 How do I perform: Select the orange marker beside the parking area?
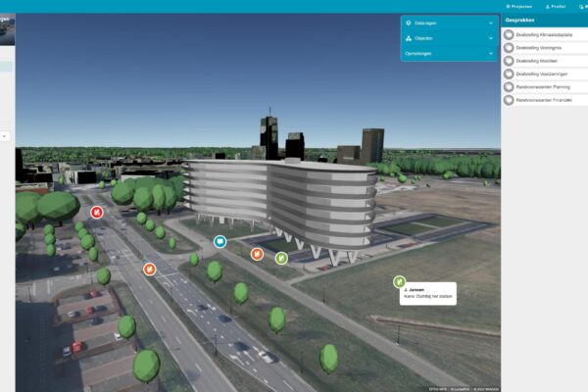point(257,255)
